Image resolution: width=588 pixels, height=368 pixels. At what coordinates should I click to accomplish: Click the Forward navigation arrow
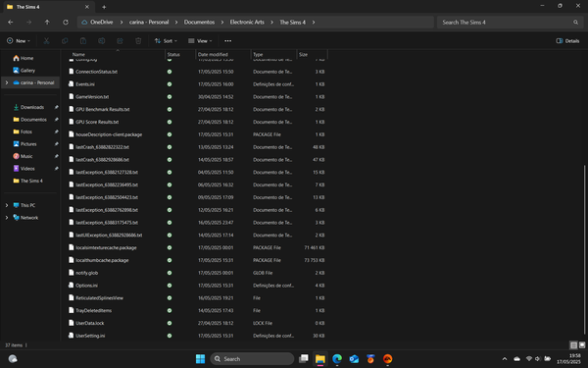point(28,23)
